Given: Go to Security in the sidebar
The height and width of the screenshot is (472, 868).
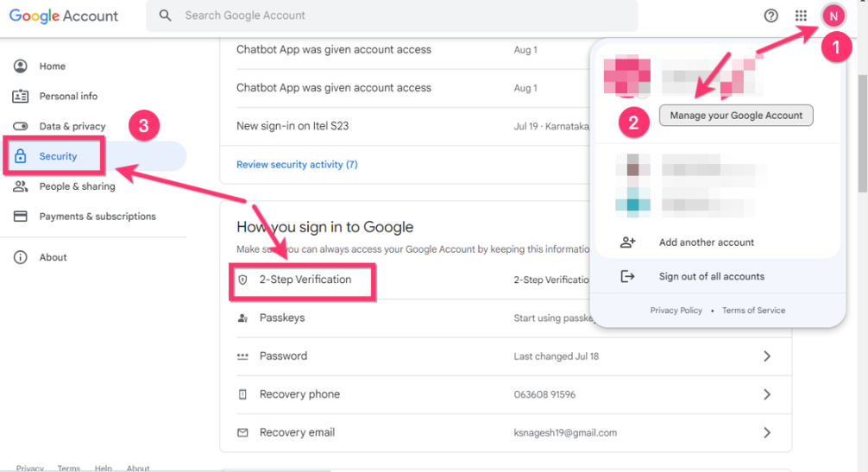Looking at the screenshot, I should coord(58,156).
